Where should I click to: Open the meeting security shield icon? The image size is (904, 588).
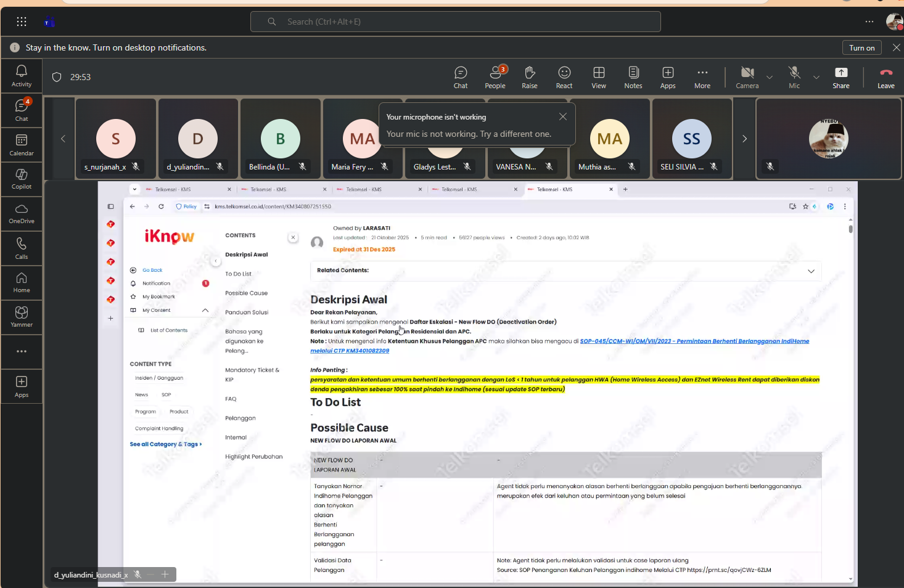(57, 77)
